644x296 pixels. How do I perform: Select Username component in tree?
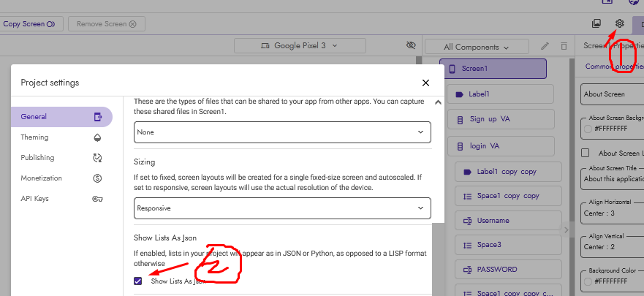click(x=508, y=221)
